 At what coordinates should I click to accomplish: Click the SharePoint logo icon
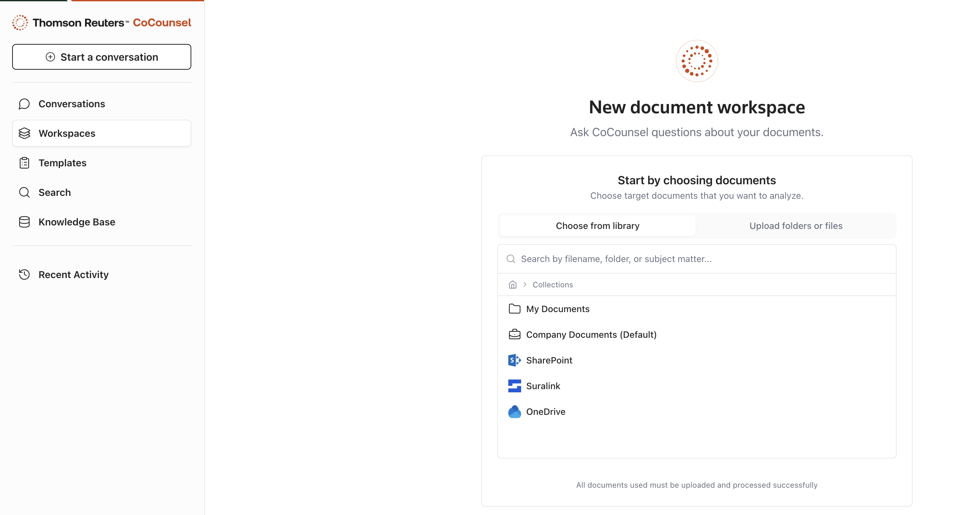pos(514,360)
